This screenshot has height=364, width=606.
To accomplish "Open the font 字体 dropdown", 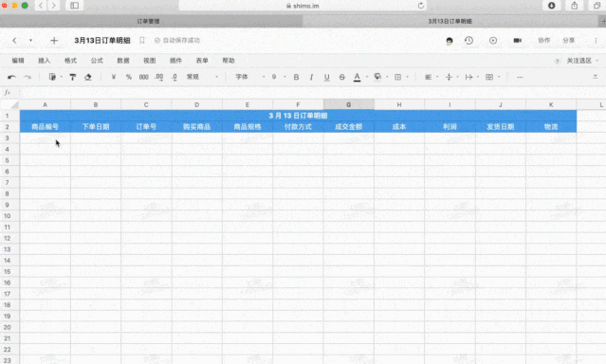I will coord(249,77).
